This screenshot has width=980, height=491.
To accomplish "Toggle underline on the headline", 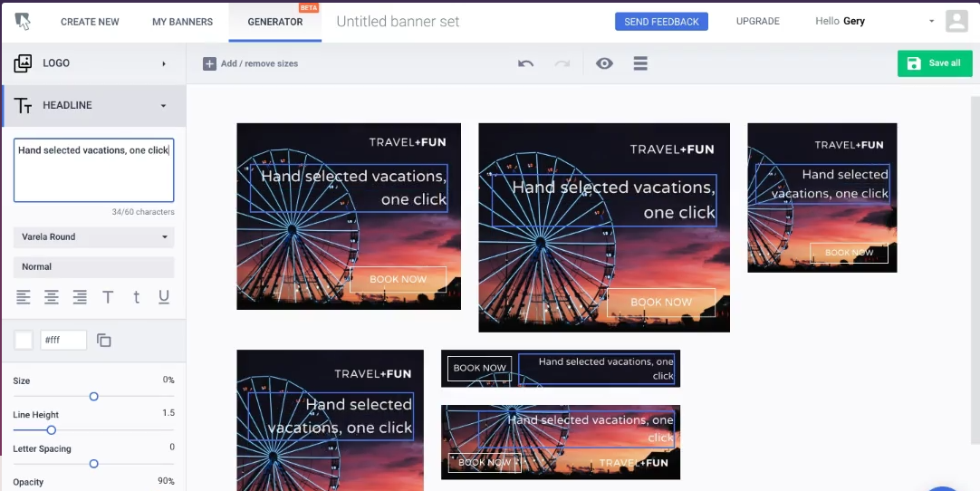I will click(x=164, y=297).
